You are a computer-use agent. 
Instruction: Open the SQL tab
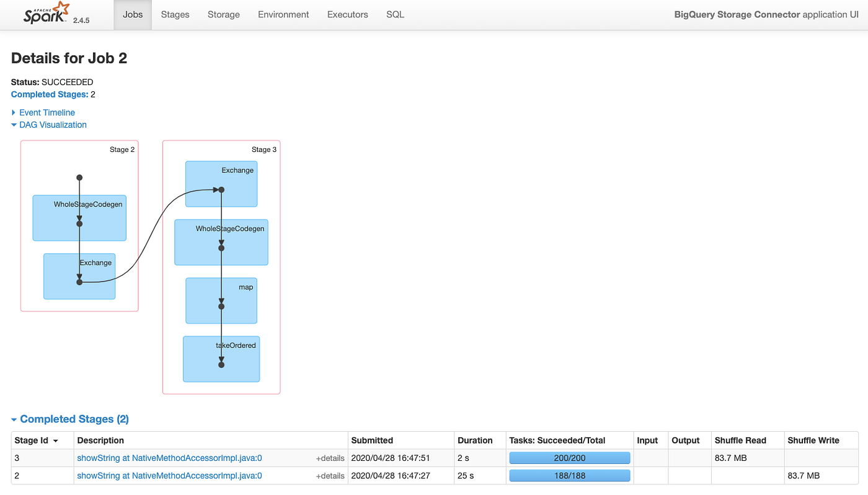395,14
